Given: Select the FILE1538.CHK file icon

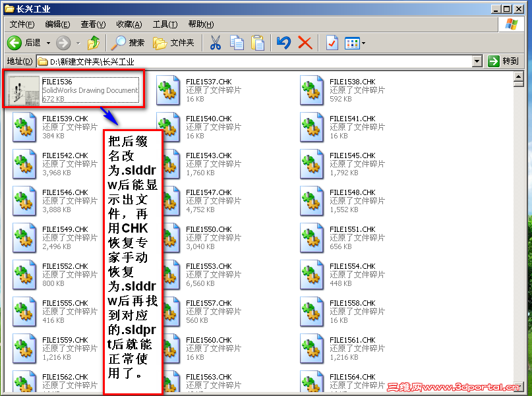Looking at the screenshot, I should 311,90.
